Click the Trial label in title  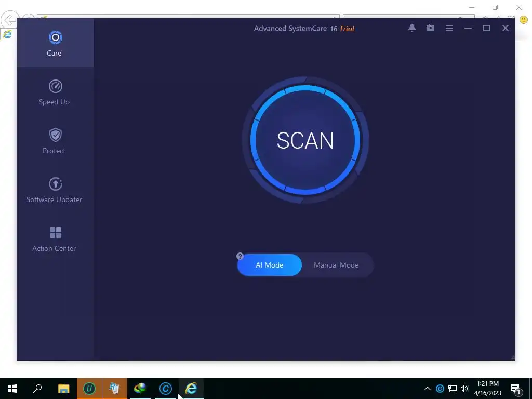click(x=347, y=29)
